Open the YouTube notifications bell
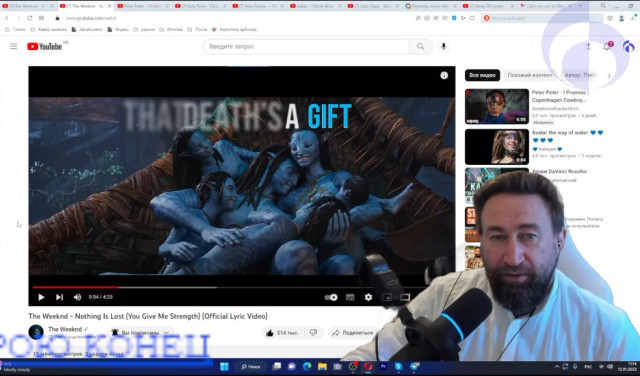 tap(607, 46)
